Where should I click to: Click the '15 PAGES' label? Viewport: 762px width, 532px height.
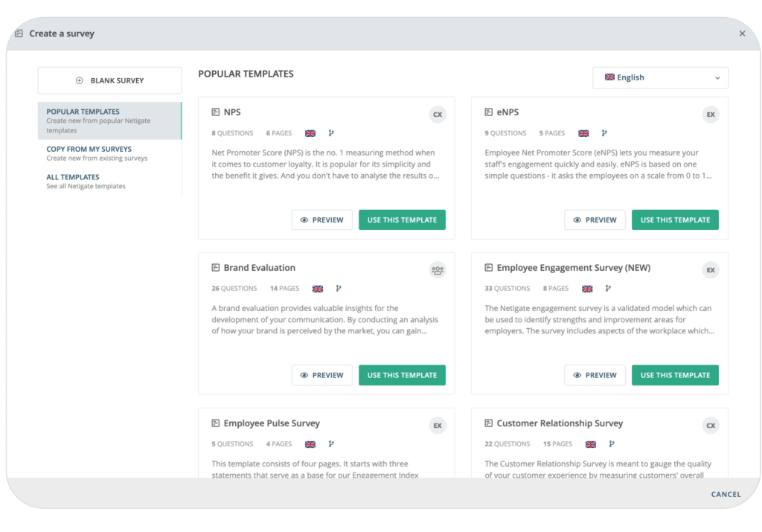tap(557, 444)
